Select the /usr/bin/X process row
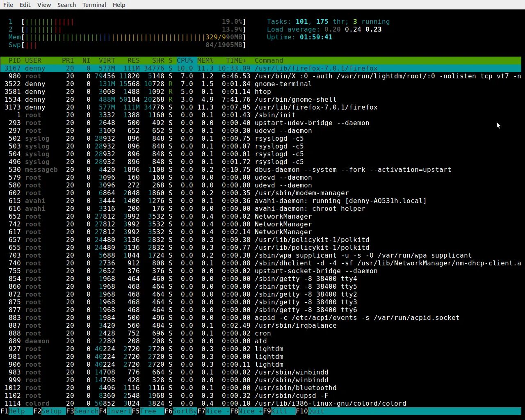This screenshot has width=525, height=420. (261, 76)
